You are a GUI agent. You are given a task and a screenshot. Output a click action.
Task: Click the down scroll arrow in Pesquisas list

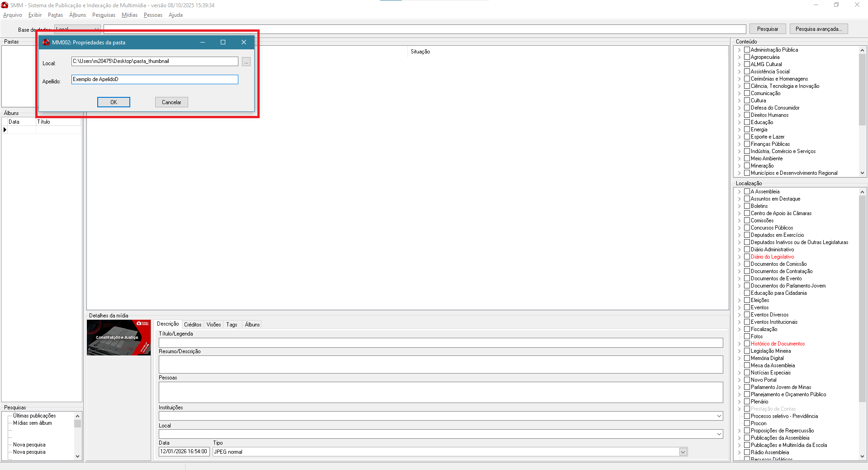pos(77,456)
